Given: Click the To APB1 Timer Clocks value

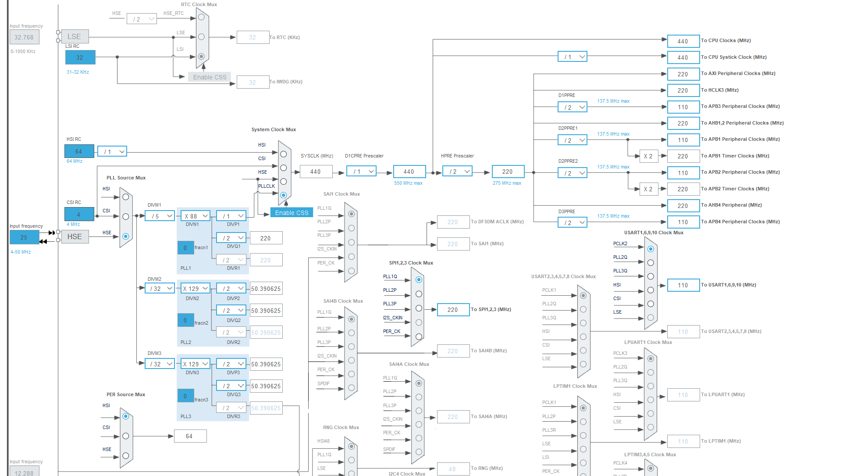Looking at the screenshot, I should click(683, 156).
